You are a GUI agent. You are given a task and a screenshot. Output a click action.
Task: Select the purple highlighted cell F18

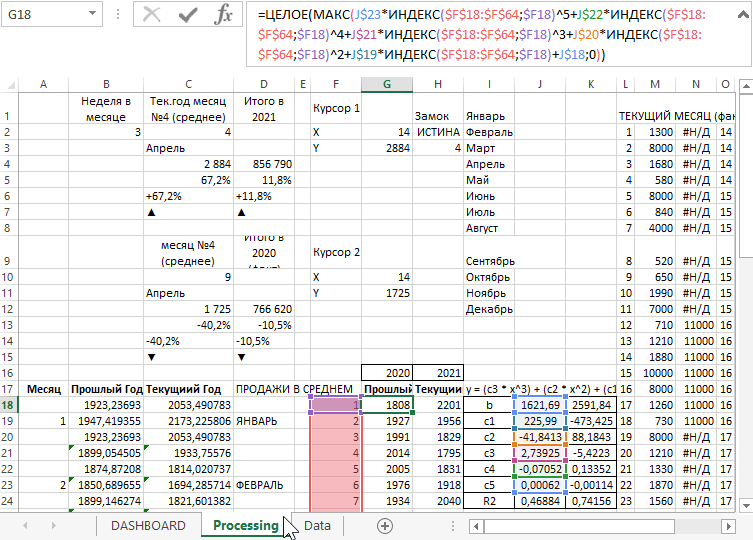pyautogui.click(x=335, y=405)
